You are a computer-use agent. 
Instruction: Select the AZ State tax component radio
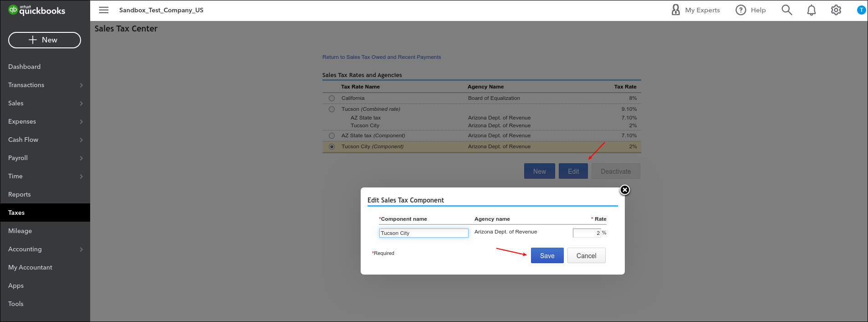pyautogui.click(x=332, y=135)
